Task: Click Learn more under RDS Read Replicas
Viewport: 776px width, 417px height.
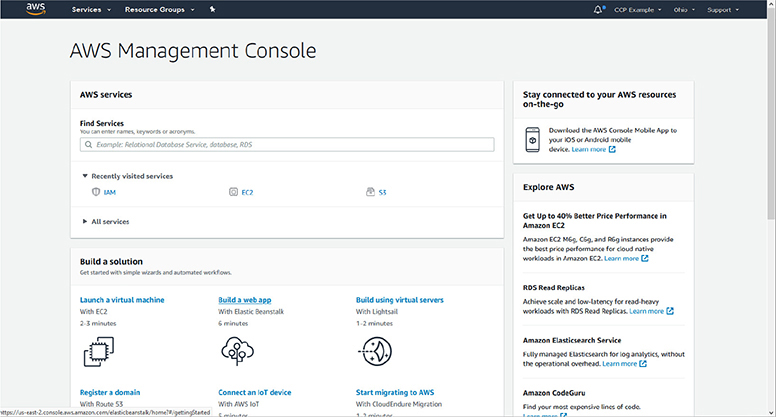Action: click(x=651, y=311)
